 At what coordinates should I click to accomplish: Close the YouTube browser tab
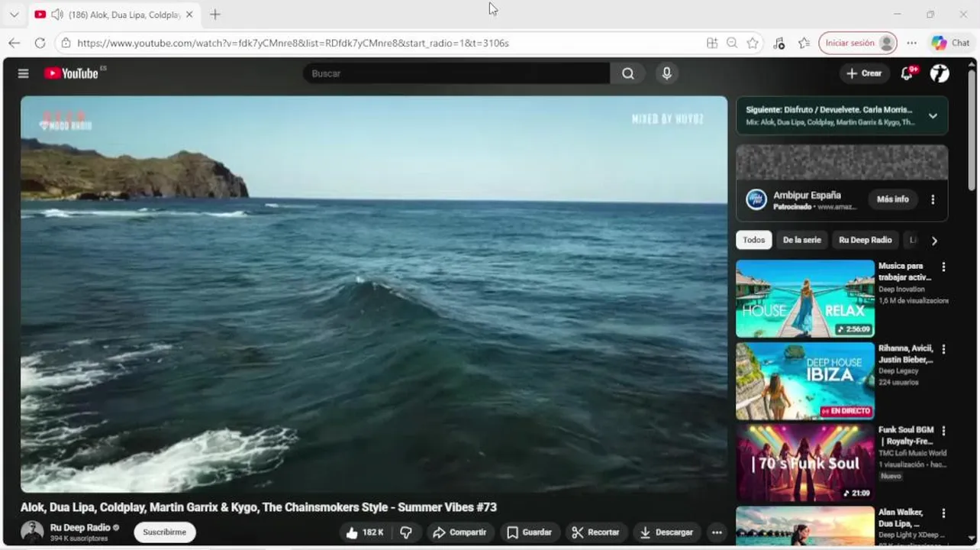point(189,14)
